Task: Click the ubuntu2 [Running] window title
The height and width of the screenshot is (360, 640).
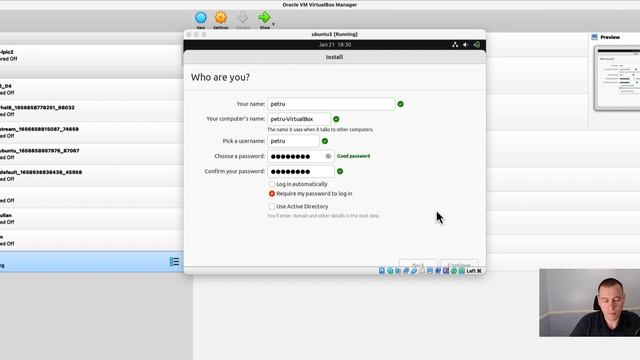Action: click(334, 34)
